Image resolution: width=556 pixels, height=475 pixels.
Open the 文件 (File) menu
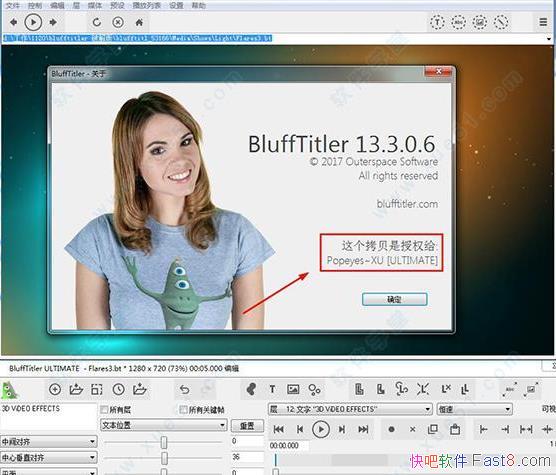coord(13,5)
